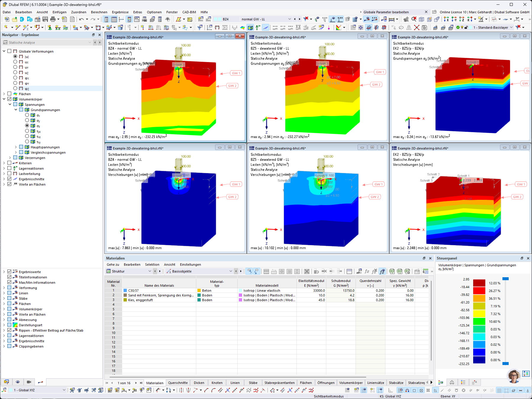Select the C30/37 material name cell
The image size is (532, 399).
tap(159, 291)
